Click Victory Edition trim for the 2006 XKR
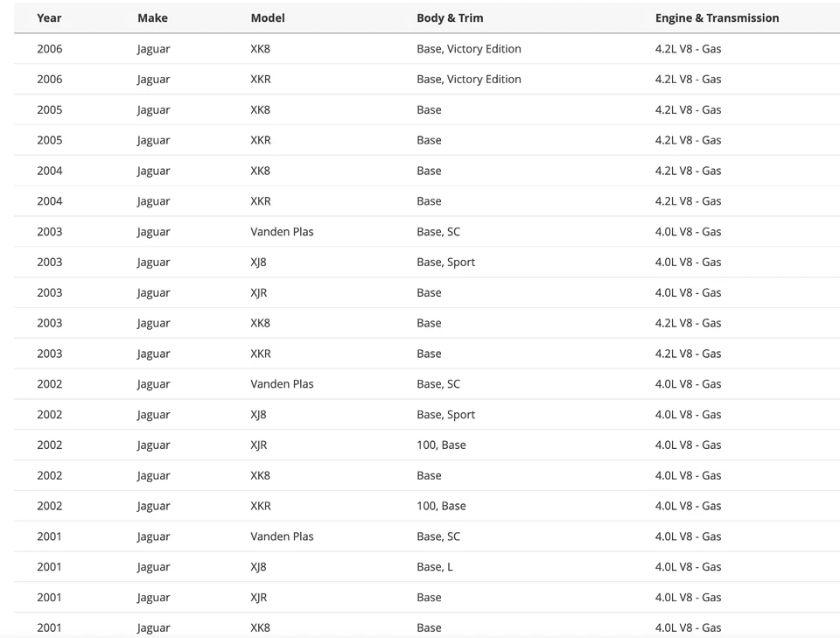 pyautogui.click(x=484, y=80)
